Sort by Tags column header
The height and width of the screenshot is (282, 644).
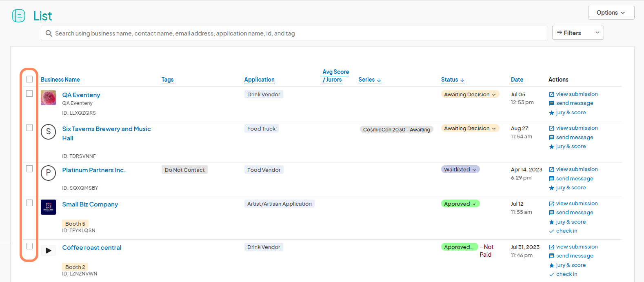coord(167,80)
